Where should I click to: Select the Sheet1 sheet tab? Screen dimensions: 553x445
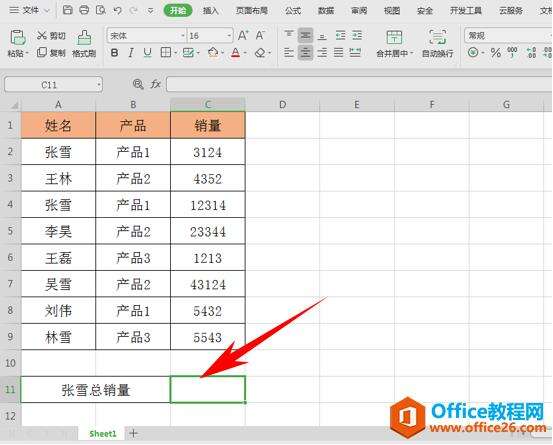(x=102, y=434)
